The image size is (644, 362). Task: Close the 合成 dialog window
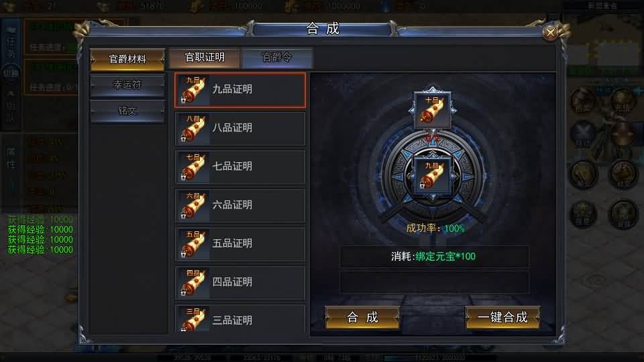[550, 32]
